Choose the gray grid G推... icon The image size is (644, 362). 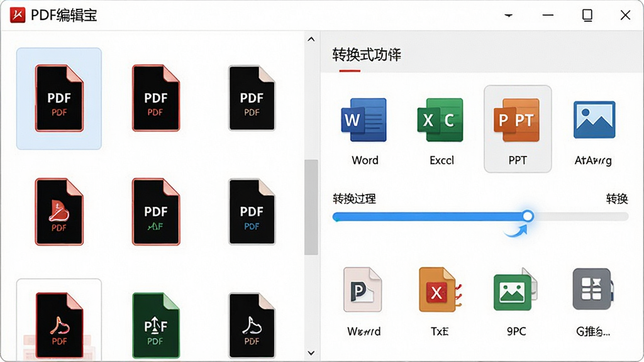pos(592,289)
